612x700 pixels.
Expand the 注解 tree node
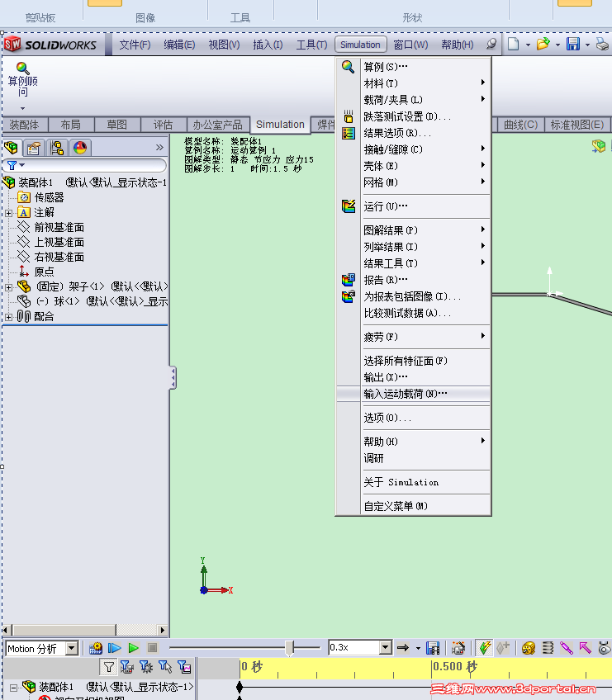(8, 213)
